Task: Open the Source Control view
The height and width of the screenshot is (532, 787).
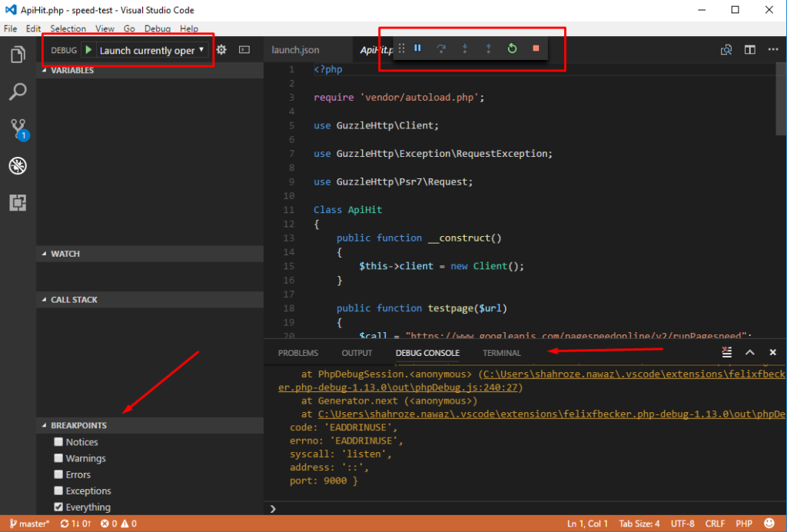Action: click(18, 129)
